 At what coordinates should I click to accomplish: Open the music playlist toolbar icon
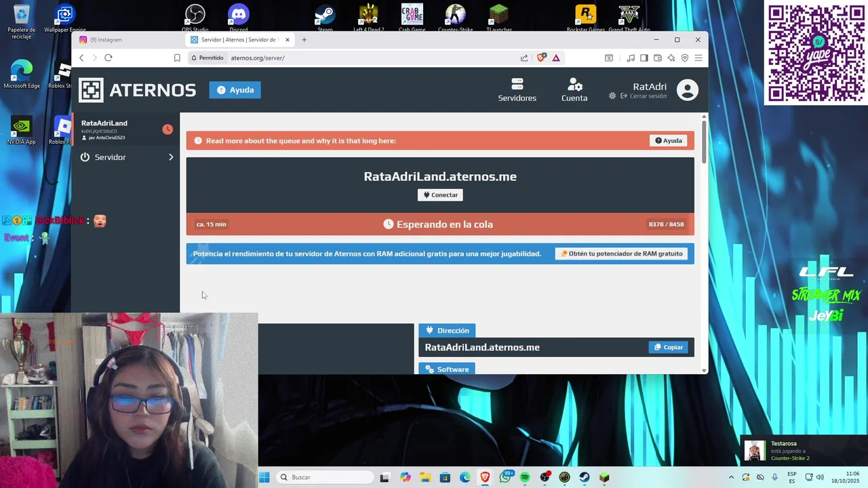coord(631,58)
